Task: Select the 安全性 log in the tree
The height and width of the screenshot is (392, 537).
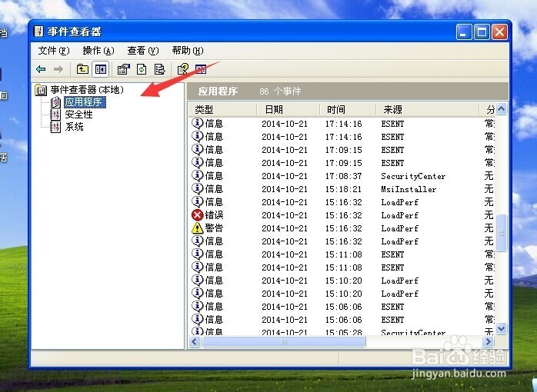Action: (78, 115)
